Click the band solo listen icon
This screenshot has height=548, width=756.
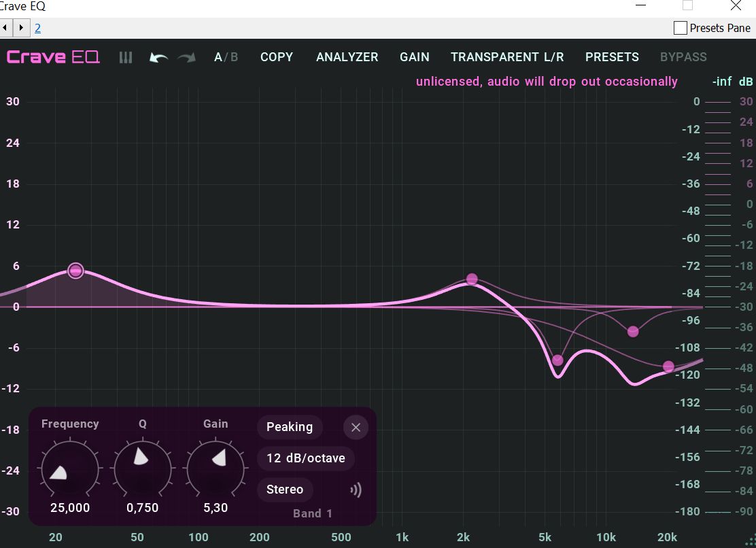356,490
